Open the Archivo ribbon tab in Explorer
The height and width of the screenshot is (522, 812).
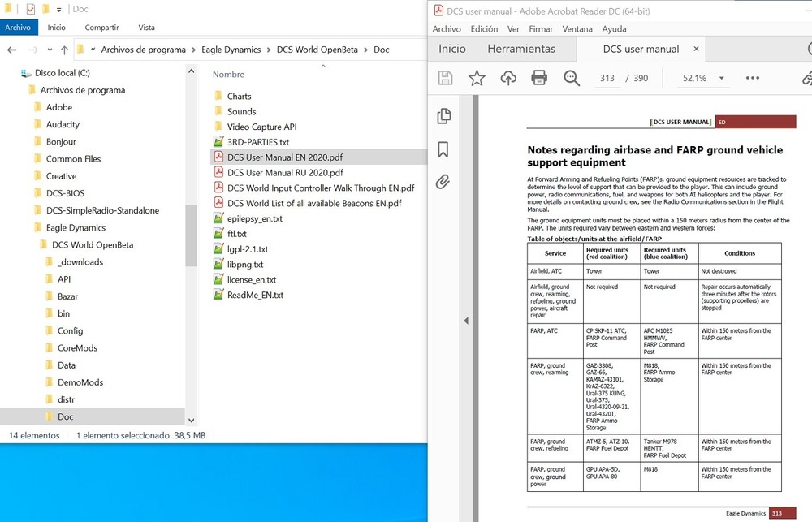point(19,28)
